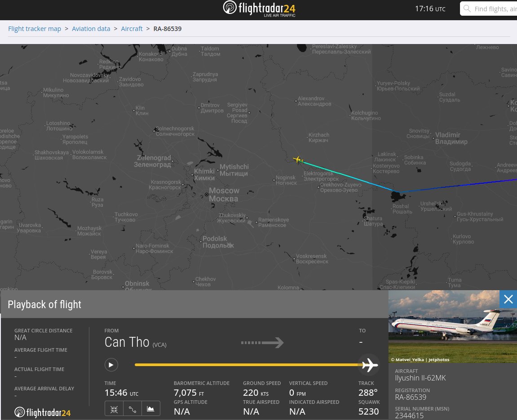Click the Can Tho origin airport name
This screenshot has width=517, height=420.
[127, 342]
